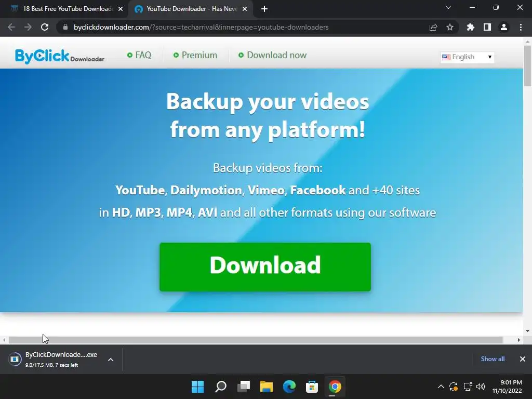Viewport: 532px width, 399px height.
Task: Select the YouTube Downloader tab
Action: point(190,9)
